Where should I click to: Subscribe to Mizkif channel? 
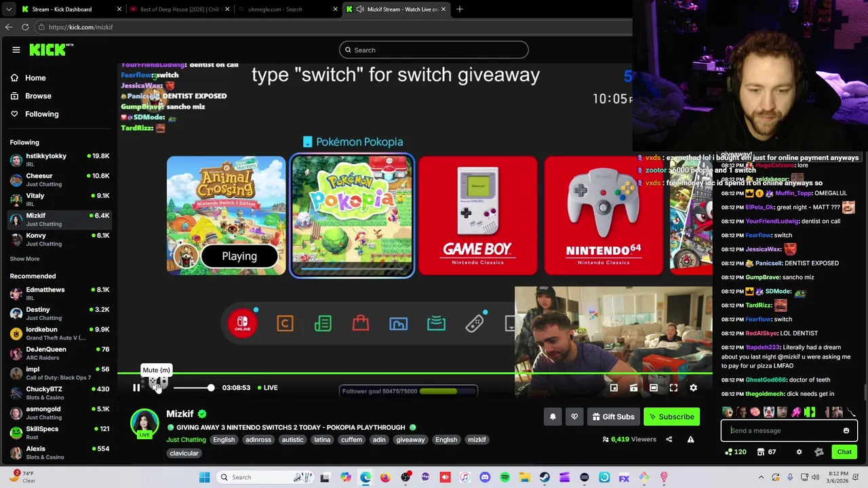point(671,417)
